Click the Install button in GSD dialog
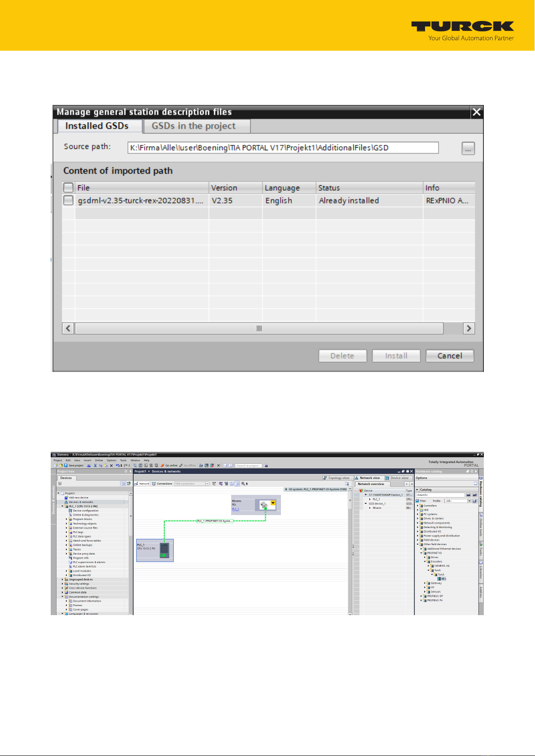 396,356
